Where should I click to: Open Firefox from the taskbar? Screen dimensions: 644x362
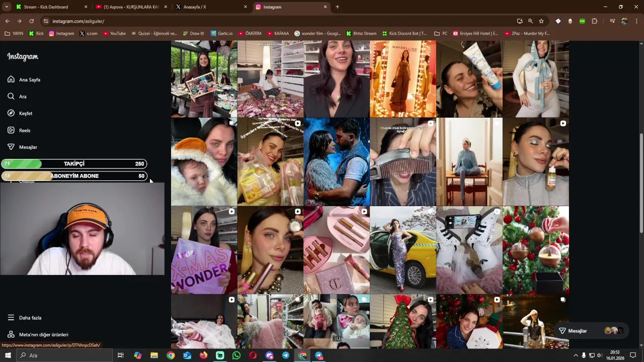(x=203, y=355)
